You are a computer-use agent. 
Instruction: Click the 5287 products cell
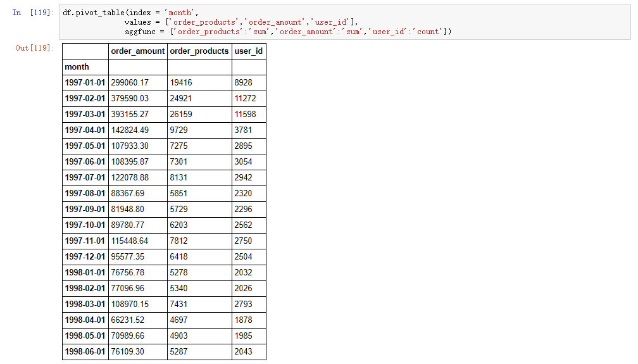199,352
